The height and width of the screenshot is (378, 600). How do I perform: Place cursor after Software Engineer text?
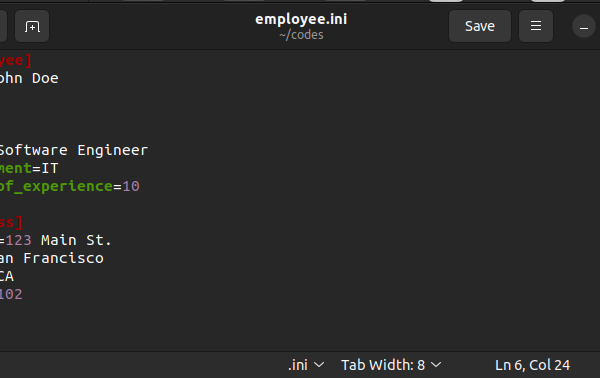click(x=148, y=150)
